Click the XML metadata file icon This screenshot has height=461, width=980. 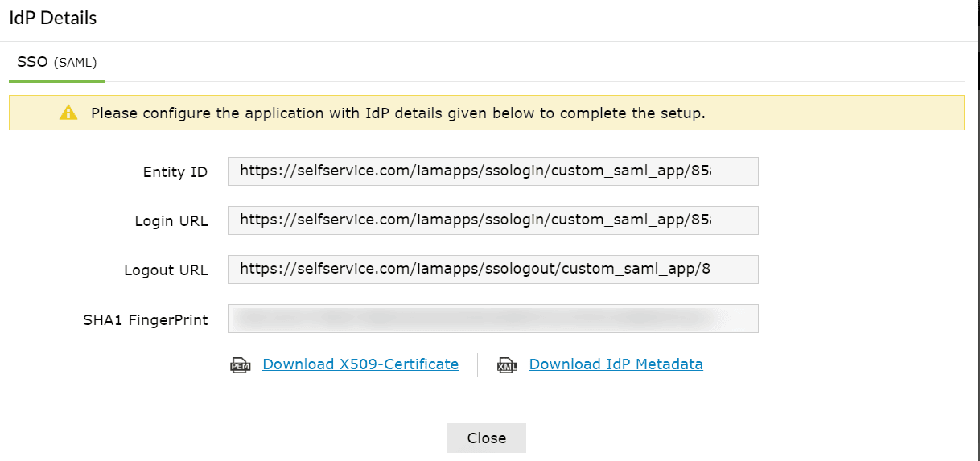click(507, 365)
